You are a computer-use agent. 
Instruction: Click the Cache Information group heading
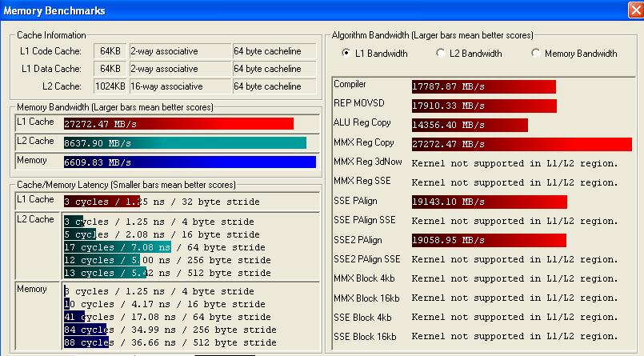(x=51, y=35)
